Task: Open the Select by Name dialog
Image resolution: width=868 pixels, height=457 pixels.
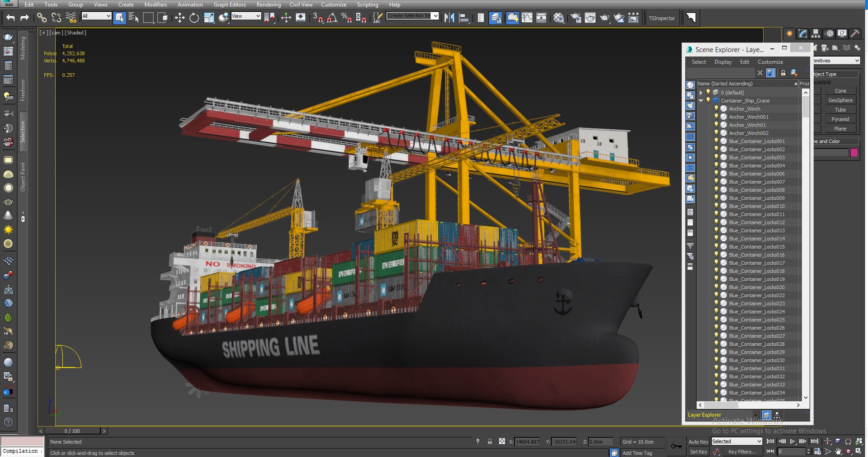Action: (x=134, y=18)
